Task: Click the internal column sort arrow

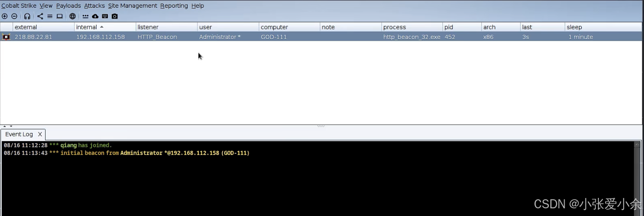Action: tap(101, 27)
